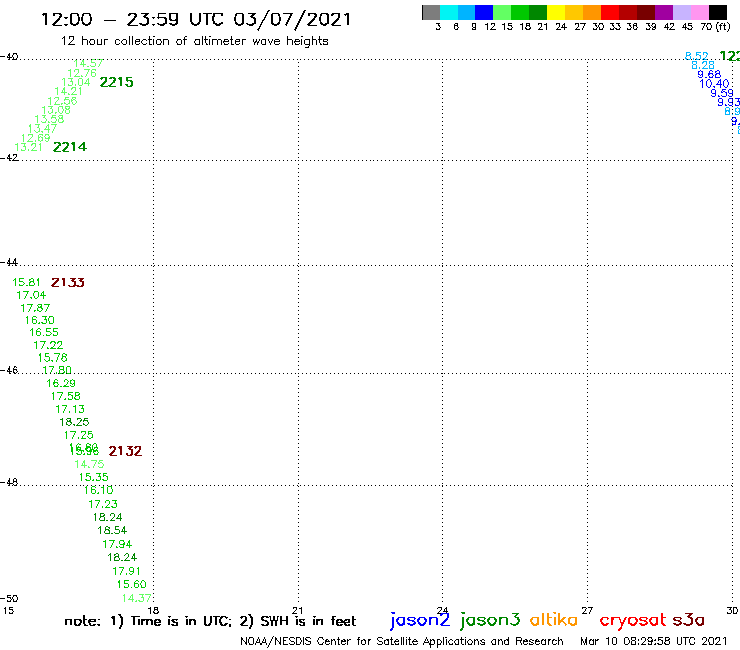
Task: Click the 2132 pass time label
Action: click(125, 451)
